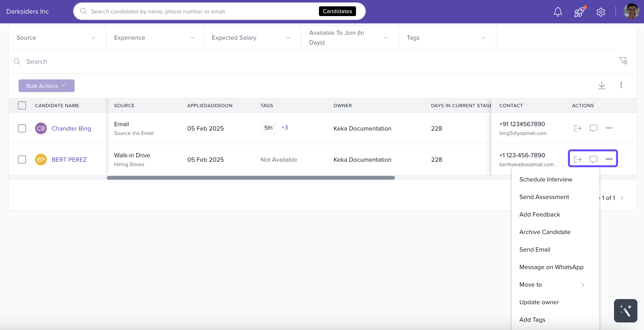Click the magic wand assistant icon

tap(625, 311)
